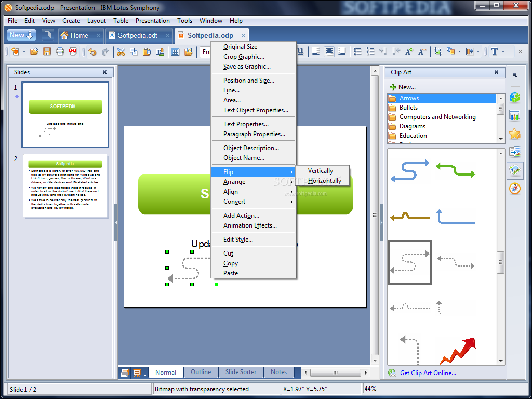This screenshot has height=399, width=532.
Task: Switch to the Slide Sorter tab
Action: click(x=241, y=372)
